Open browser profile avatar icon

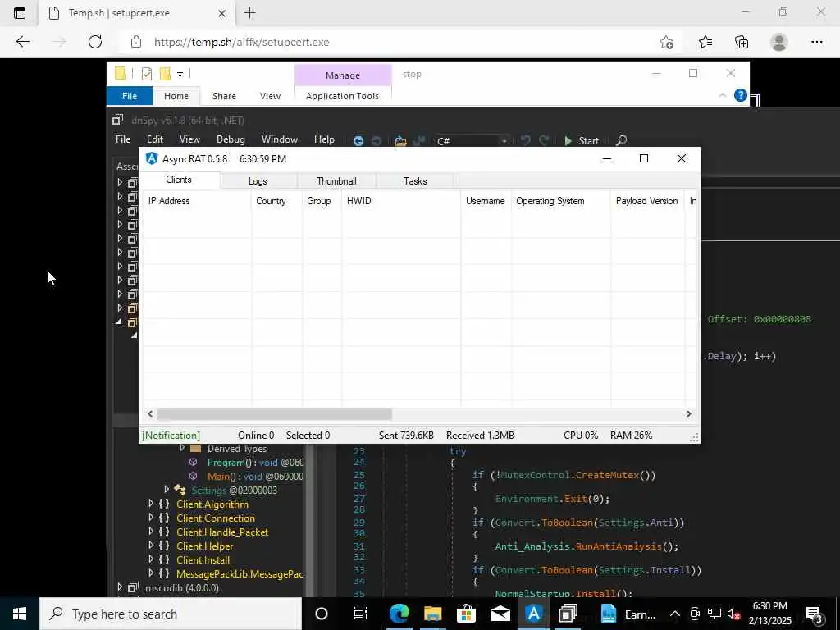point(779,42)
